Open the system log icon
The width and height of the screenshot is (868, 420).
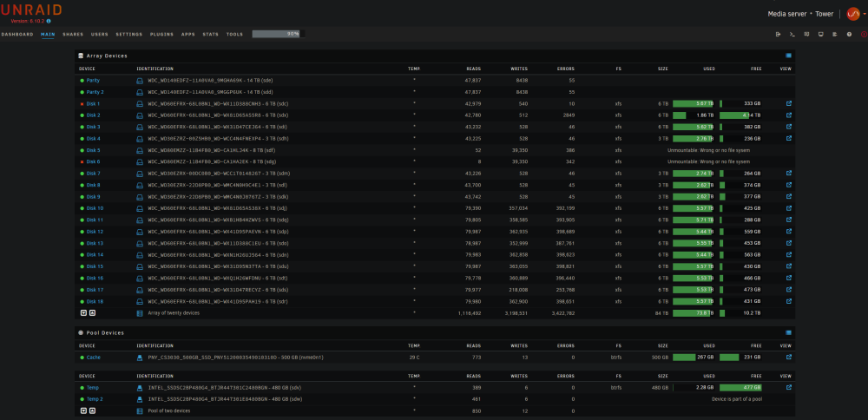[835, 35]
